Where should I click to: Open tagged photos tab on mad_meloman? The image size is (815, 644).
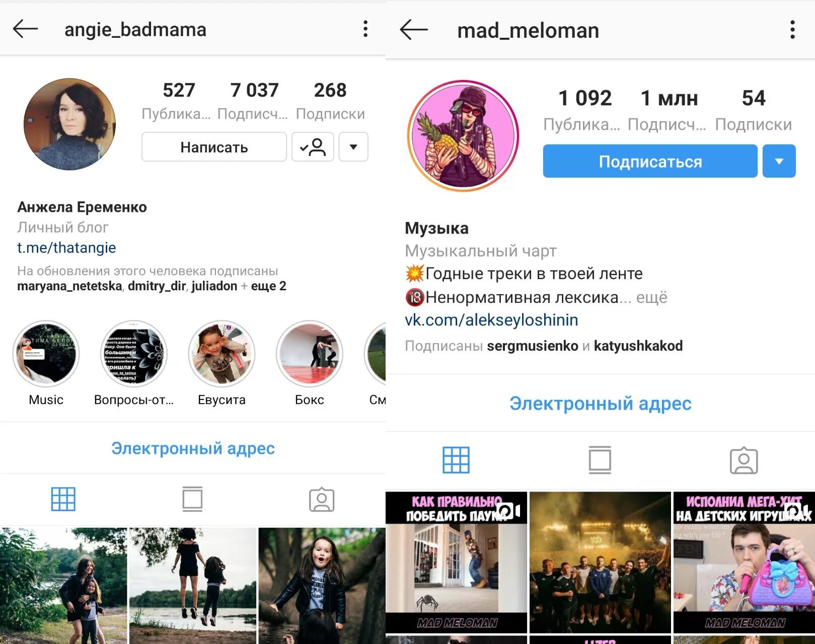click(x=744, y=460)
